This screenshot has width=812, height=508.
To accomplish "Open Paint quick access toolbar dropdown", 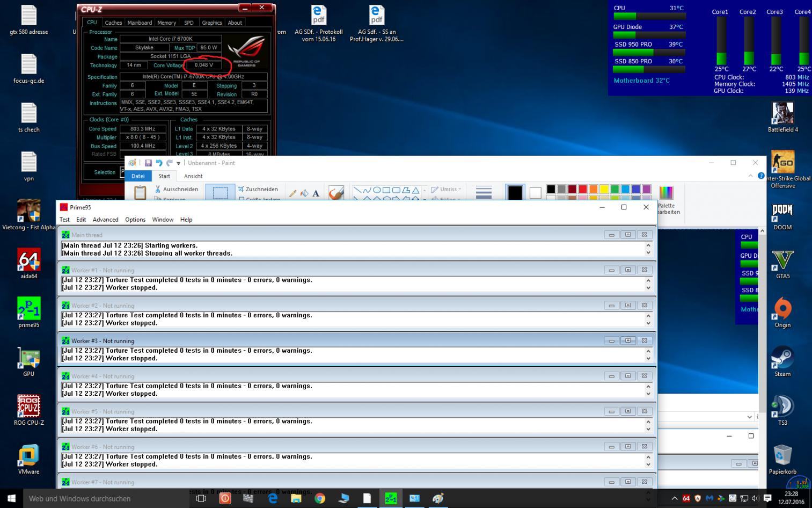I will coord(179,163).
